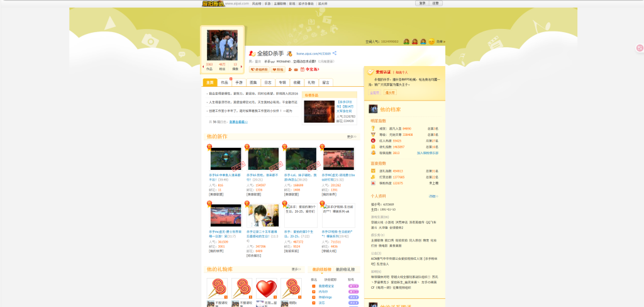Click the medal badge beside 全能D杀手 name
This screenshot has width=644, height=307.
click(x=289, y=54)
